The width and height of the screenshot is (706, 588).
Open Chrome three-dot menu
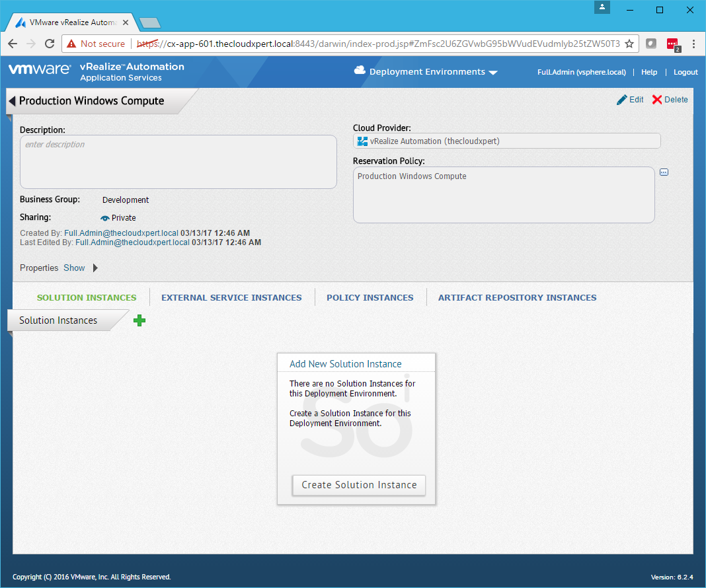(693, 44)
